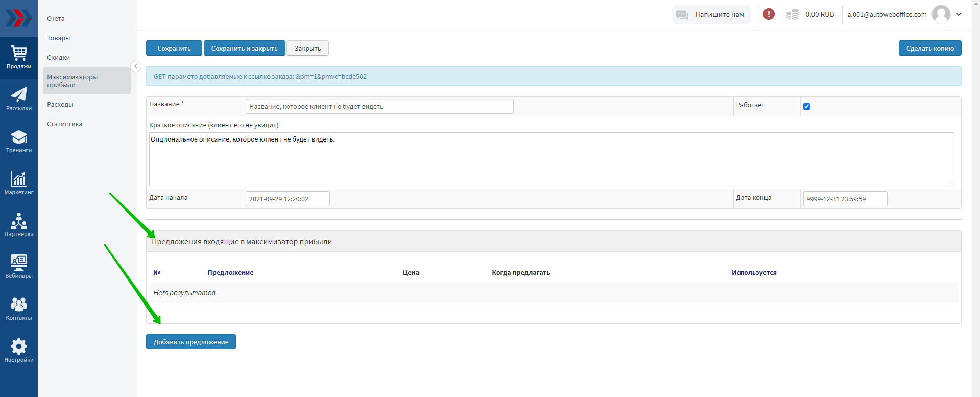Open Рассылки paper plane section
The height and width of the screenshot is (397, 980).
coord(19,99)
